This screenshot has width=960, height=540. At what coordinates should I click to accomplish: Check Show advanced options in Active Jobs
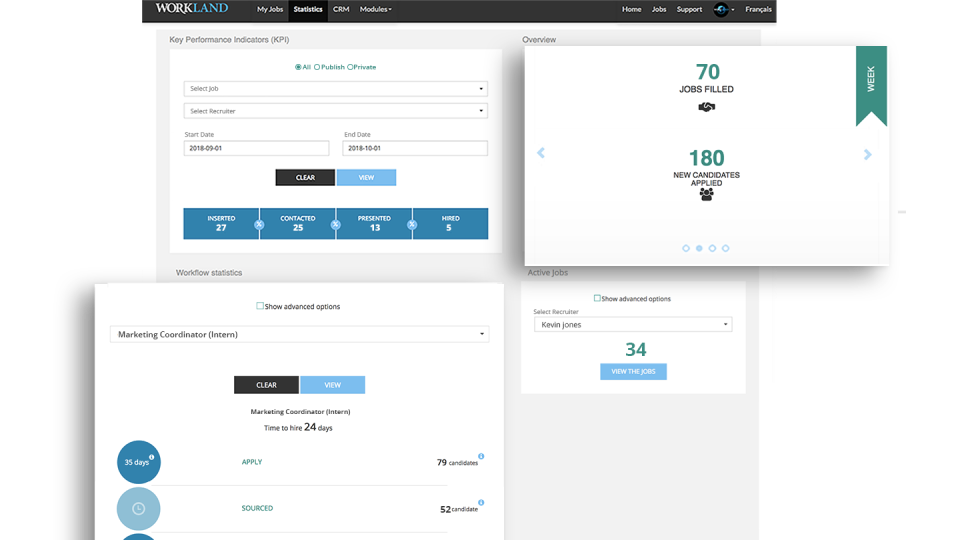point(597,298)
